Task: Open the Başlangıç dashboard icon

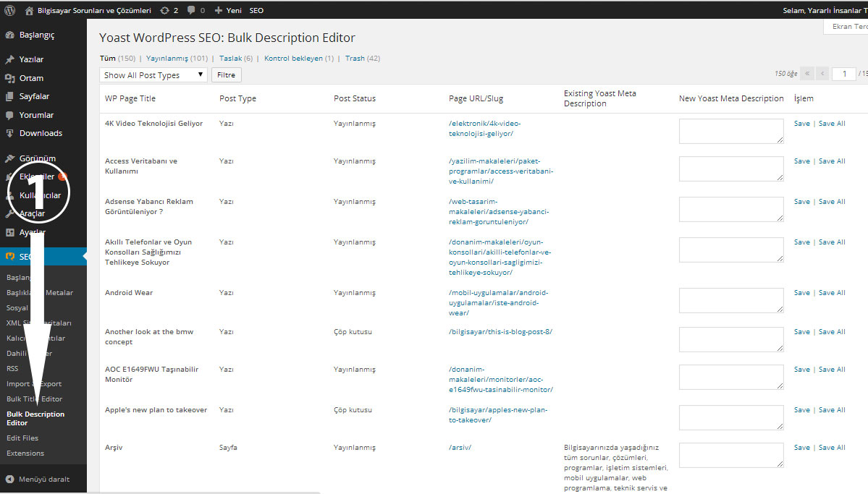Action: pyautogui.click(x=9, y=35)
